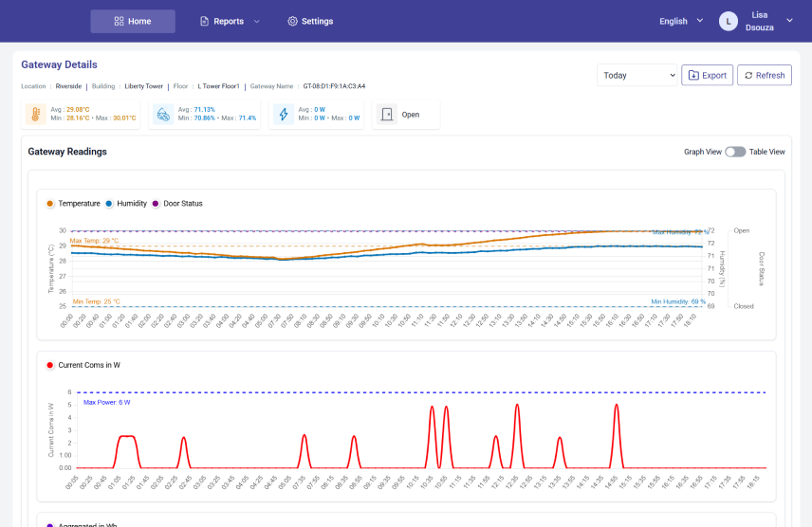Screen dimensions: 812x527
Task: Toggle Temperature series in chart legend
Action: click(78, 203)
